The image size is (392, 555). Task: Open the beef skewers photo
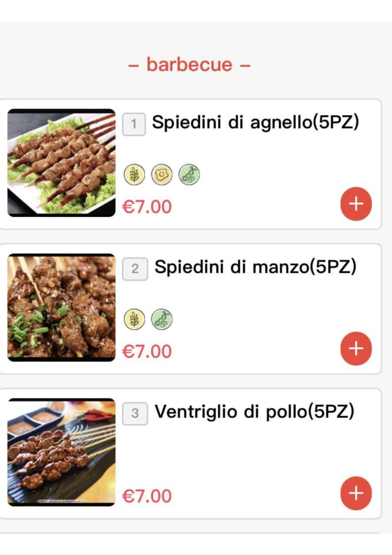tap(61, 308)
